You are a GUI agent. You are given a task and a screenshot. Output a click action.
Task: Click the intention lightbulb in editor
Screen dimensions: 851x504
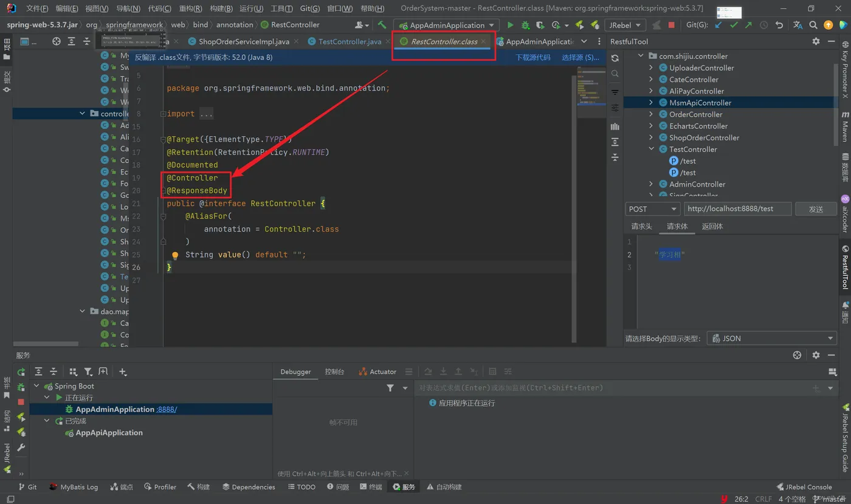pos(175,255)
